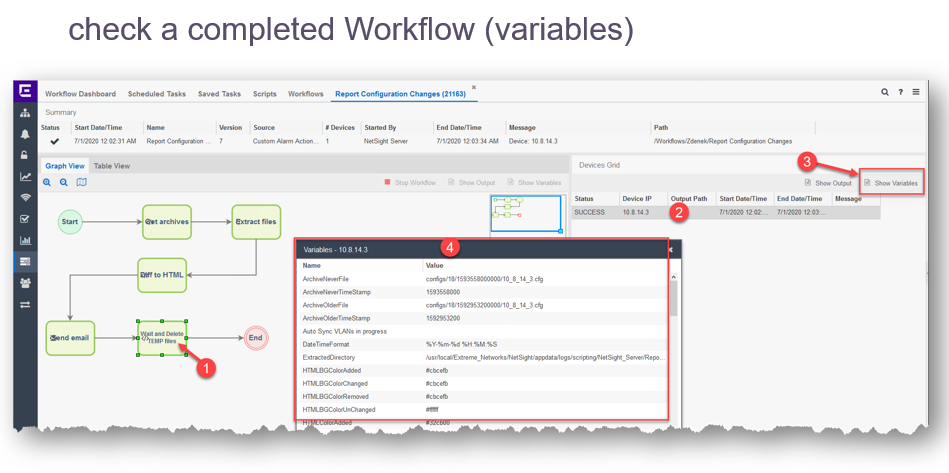The height and width of the screenshot is (473, 949).
Task: Open the Alarms bell sidebar icon
Action: pos(25,134)
